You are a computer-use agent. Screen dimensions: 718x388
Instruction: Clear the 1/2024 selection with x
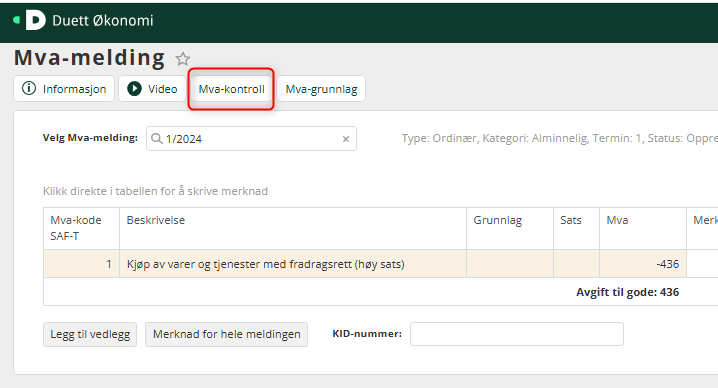(346, 139)
